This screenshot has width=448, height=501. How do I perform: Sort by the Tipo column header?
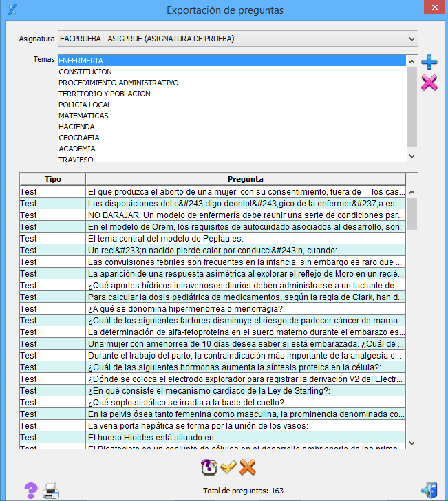(x=52, y=179)
